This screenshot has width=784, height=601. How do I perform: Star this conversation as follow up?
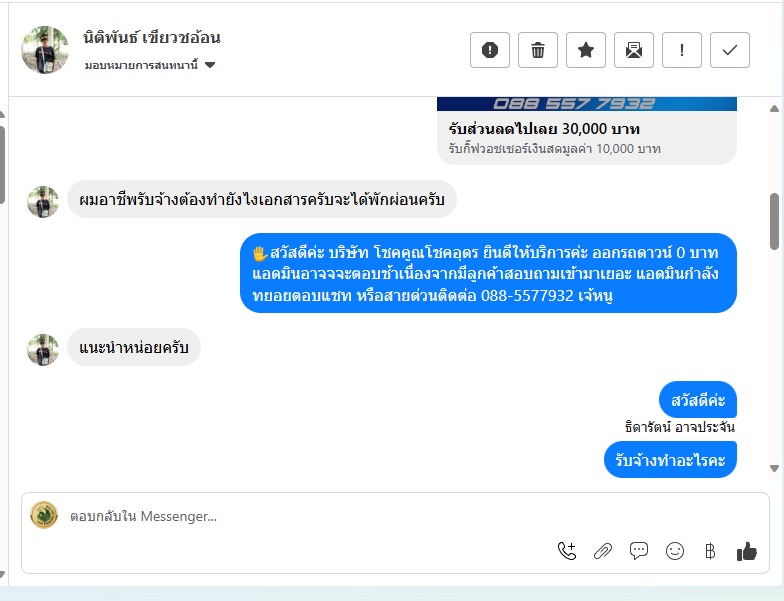coord(586,50)
